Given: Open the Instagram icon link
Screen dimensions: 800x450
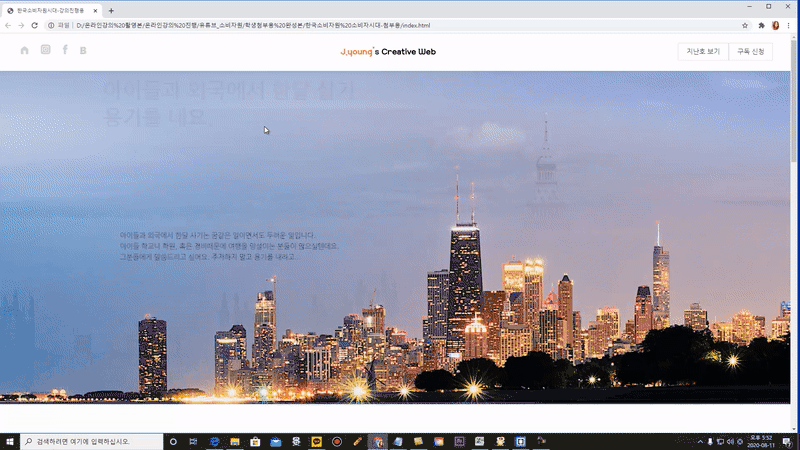Looking at the screenshot, I should click(x=45, y=49).
